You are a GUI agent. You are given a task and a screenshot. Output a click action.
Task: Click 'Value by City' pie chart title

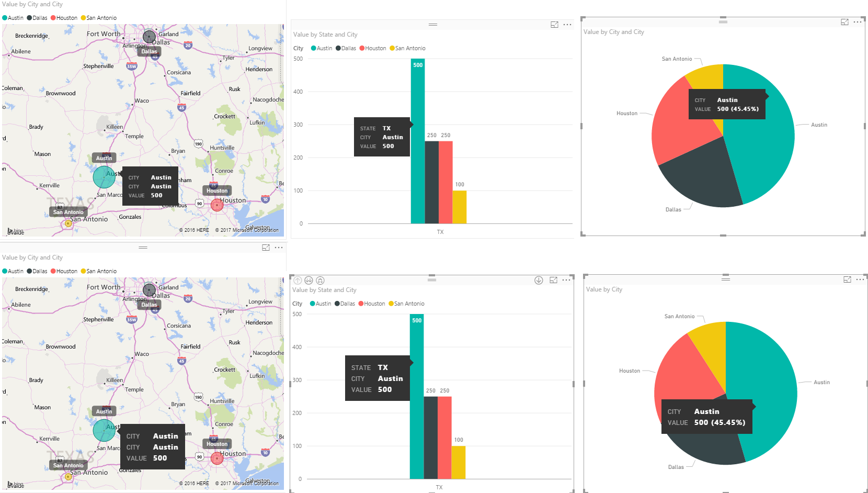(x=604, y=289)
